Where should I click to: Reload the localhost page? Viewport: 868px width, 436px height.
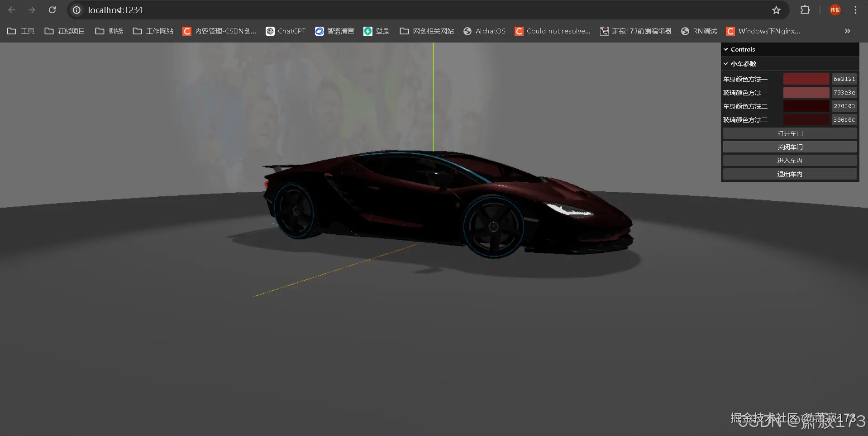tap(52, 10)
